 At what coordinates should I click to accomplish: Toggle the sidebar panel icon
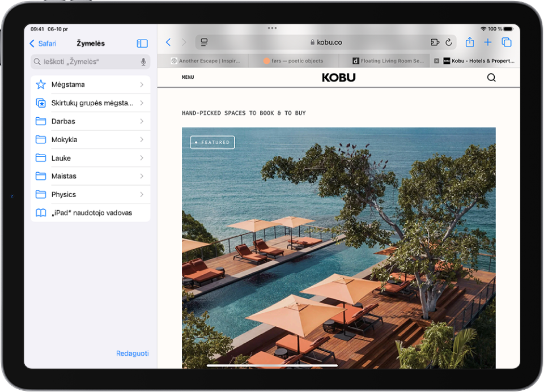(142, 44)
